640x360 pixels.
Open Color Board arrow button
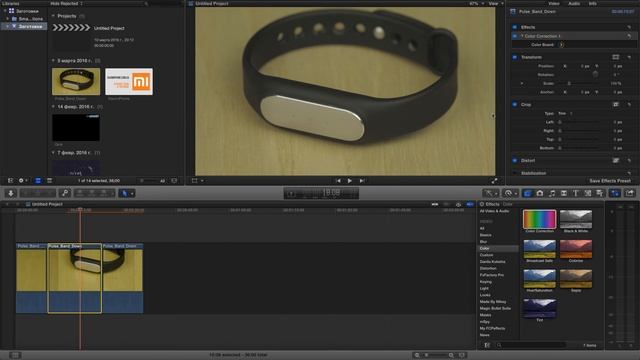click(x=562, y=44)
